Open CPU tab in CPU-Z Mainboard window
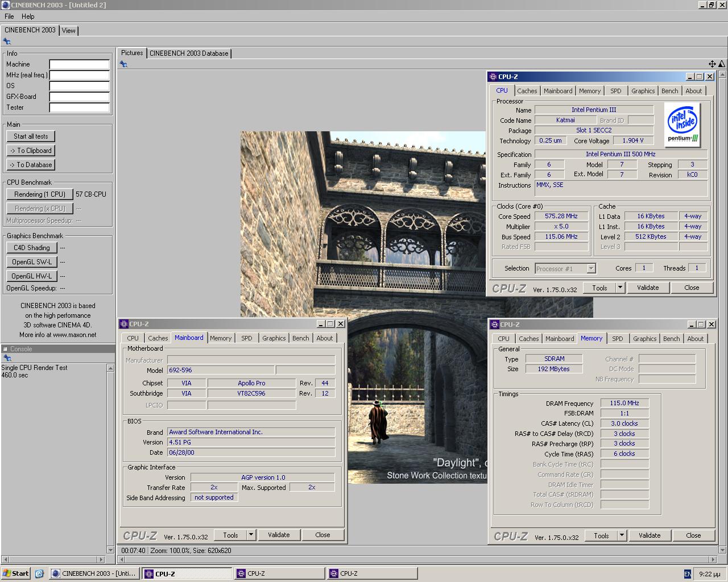 pyautogui.click(x=133, y=338)
